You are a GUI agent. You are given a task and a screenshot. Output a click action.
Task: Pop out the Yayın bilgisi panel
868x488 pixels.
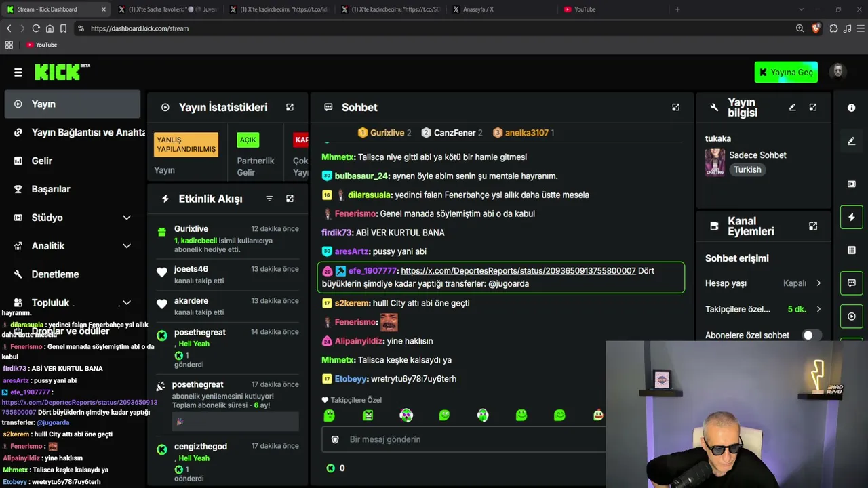[813, 107]
